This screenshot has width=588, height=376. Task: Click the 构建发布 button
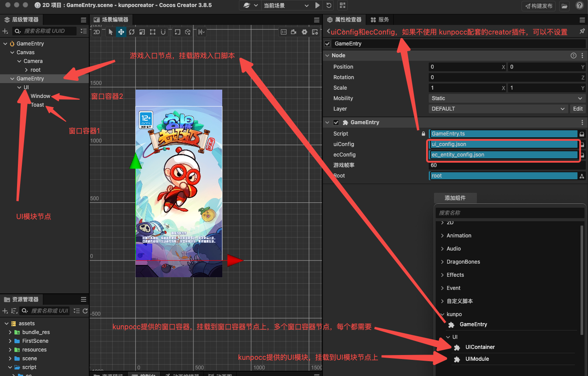[539, 6]
